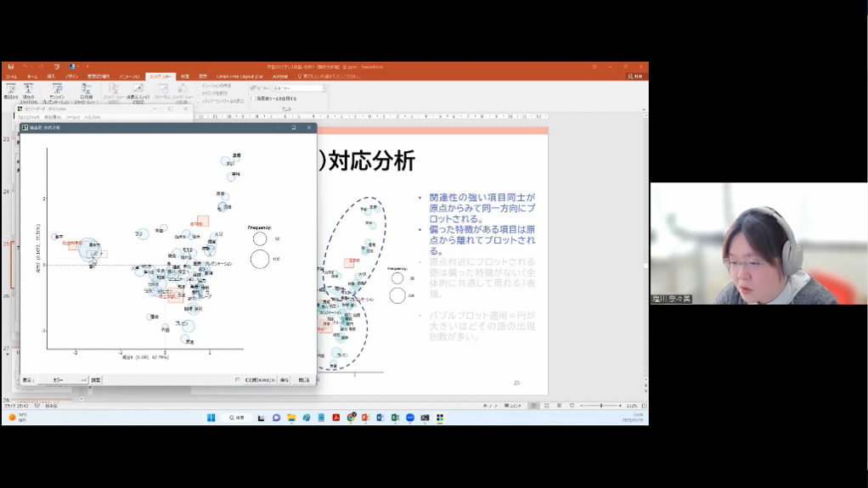Click the Windows taskbar search box
The height and width of the screenshot is (488, 868).
click(x=236, y=418)
